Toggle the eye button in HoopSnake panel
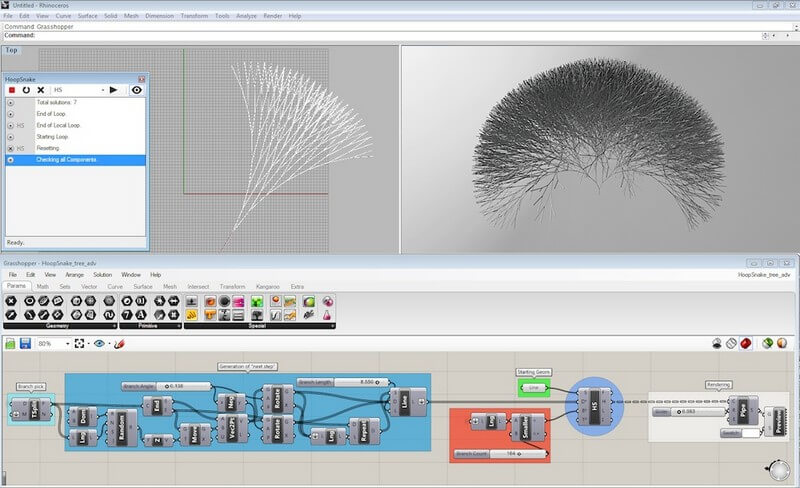 coord(137,90)
